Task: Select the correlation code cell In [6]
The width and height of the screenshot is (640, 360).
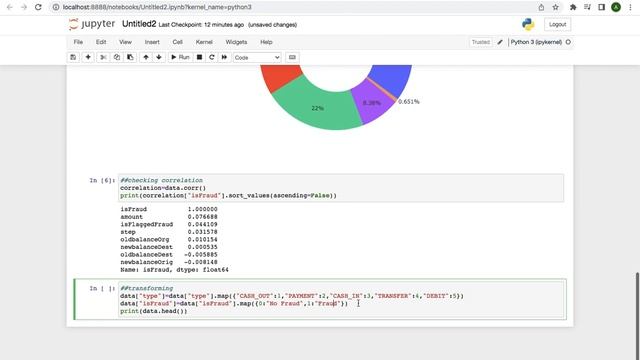Action: coord(341,188)
